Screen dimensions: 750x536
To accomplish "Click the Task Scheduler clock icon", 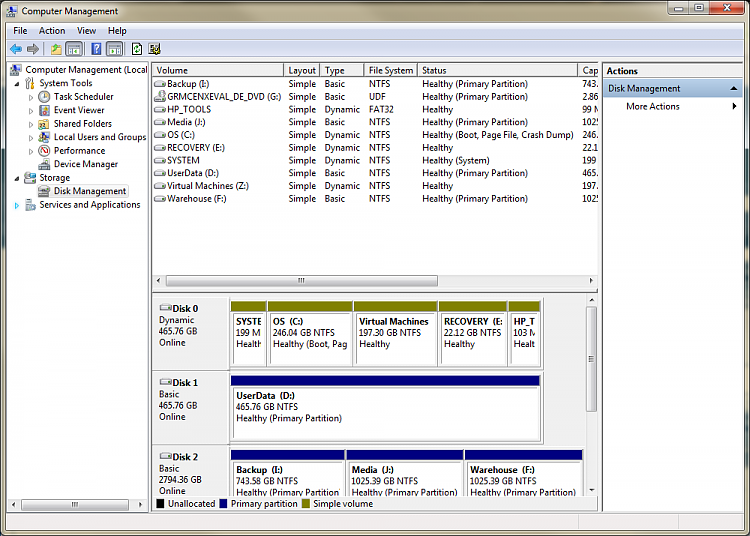I will click(x=44, y=97).
